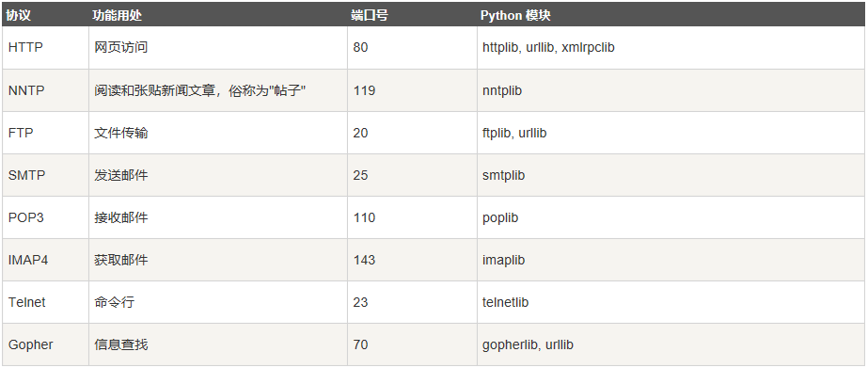Click the httplib, urllib, xmlrpclib cell
This screenshot has width=868, height=368.
click(671, 48)
